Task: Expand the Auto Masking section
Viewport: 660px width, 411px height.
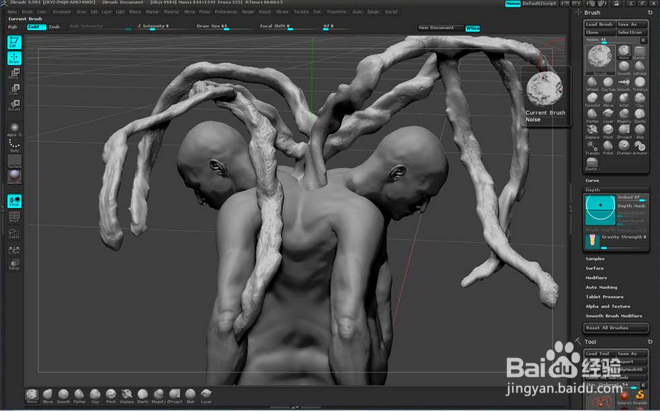Action: (601, 287)
